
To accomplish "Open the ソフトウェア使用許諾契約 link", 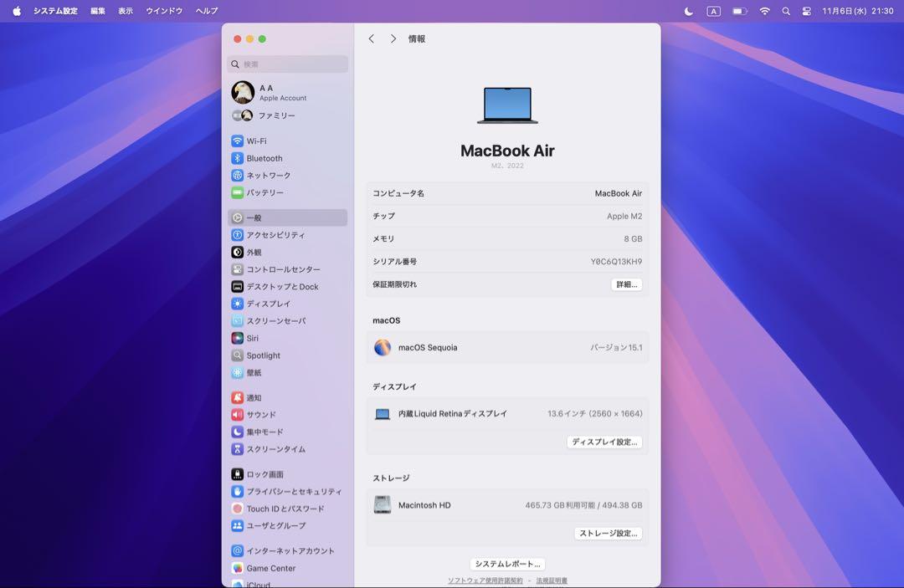I will tap(485, 580).
